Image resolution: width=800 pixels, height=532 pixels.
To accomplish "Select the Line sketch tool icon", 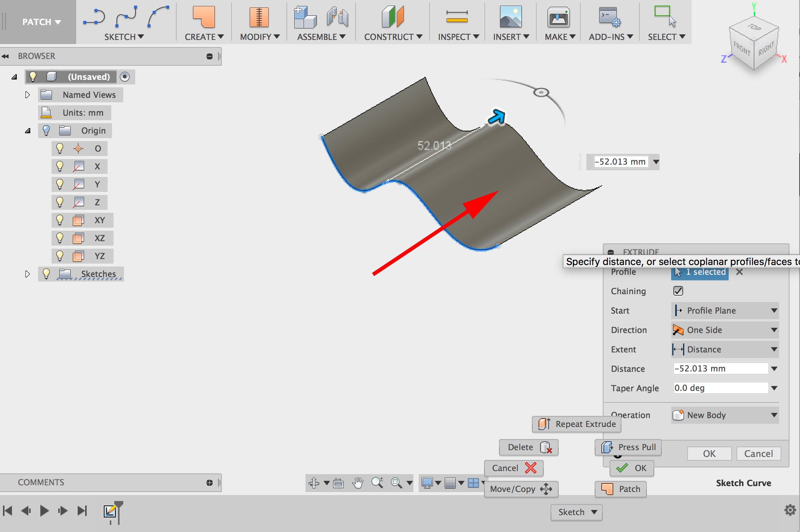I will pos(94,17).
